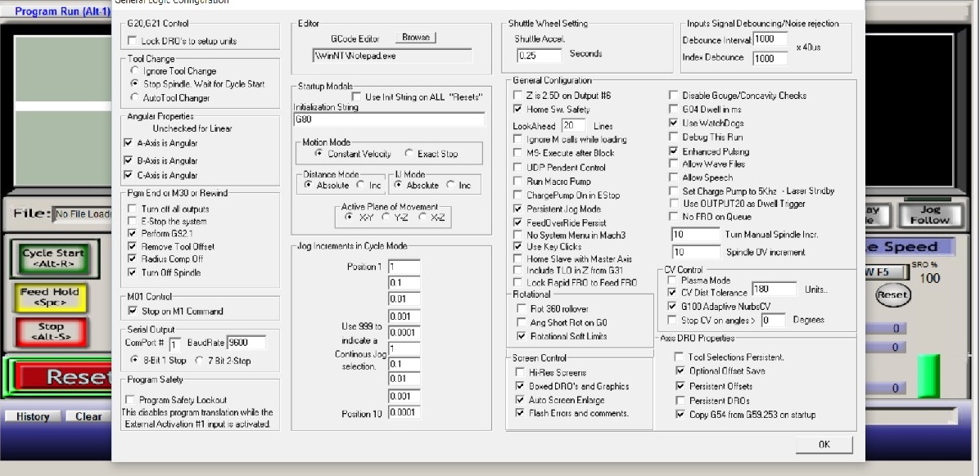Screen dimensions: 980x476
Task: Toggle Turn Off Spindle checkbox
Action: click(x=132, y=272)
